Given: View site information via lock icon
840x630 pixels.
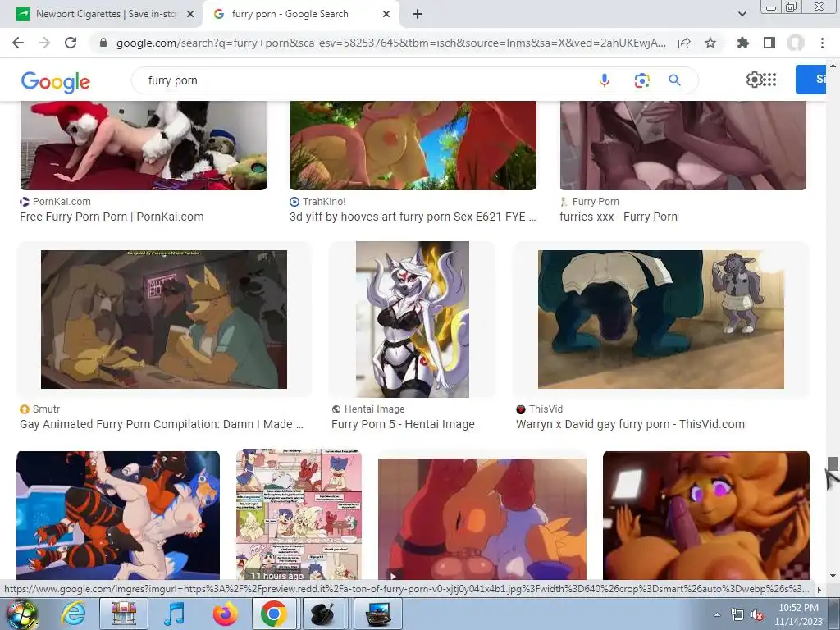Looking at the screenshot, I should pyautogui.click(x=103, y=43).
